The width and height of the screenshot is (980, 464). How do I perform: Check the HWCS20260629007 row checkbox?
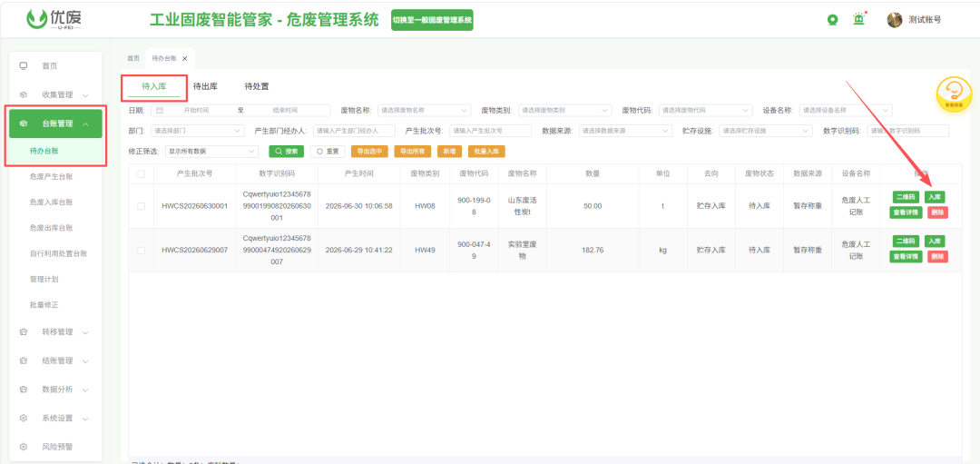142,250
